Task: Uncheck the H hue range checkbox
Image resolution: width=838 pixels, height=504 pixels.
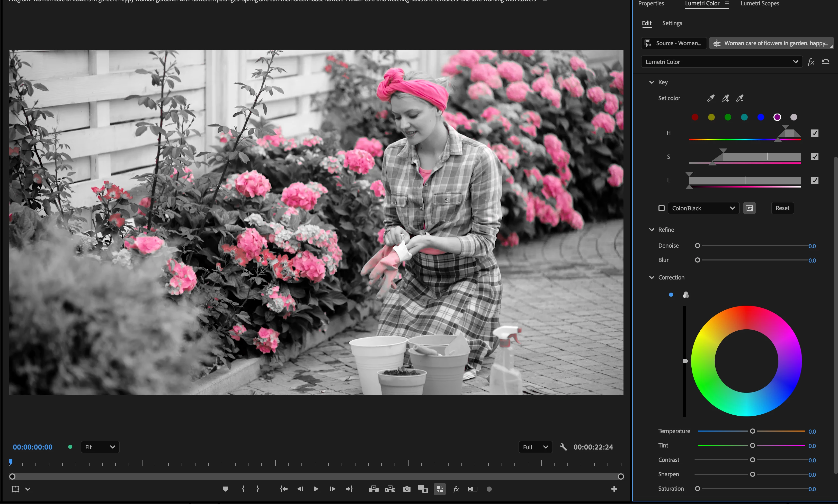Action: [815, 133]
